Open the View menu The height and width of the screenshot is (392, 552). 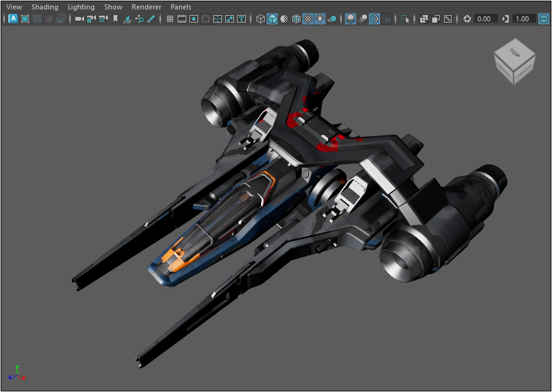(14, 7)
